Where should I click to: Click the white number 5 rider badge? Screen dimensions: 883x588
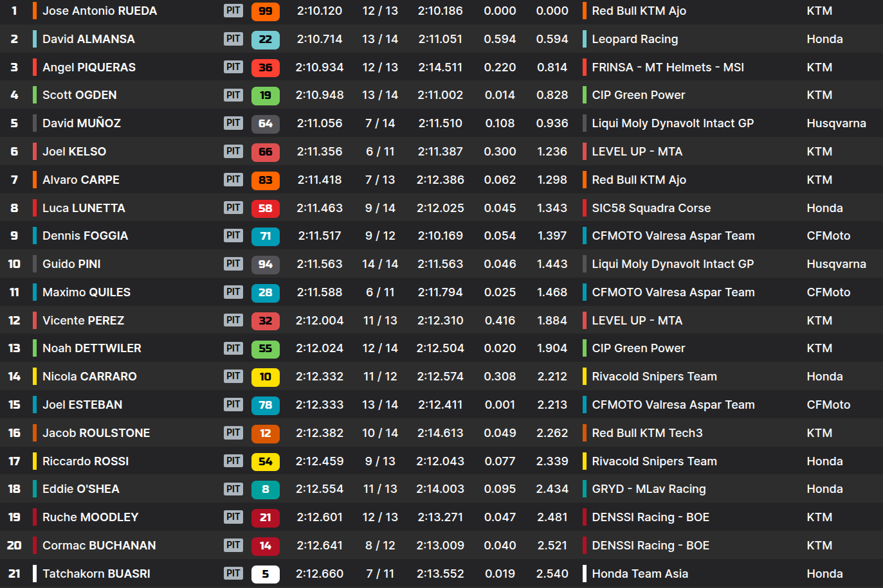pos(265,574)
